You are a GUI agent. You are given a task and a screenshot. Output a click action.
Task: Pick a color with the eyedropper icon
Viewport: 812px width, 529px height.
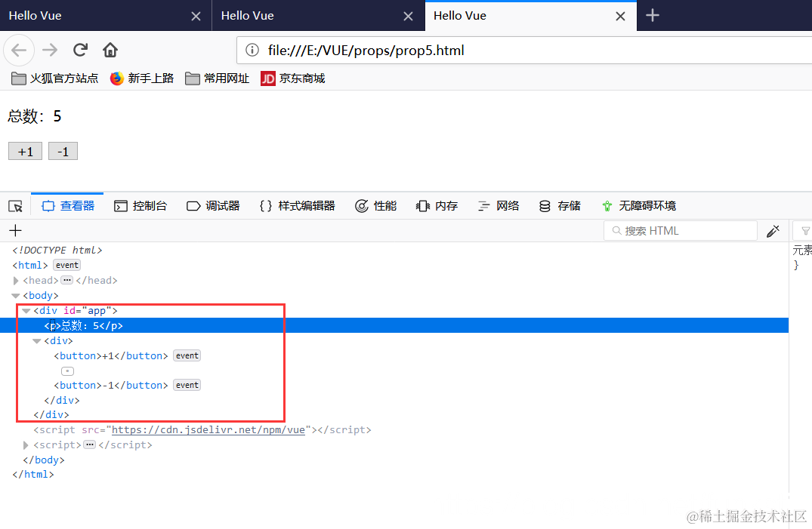(773, 231)
